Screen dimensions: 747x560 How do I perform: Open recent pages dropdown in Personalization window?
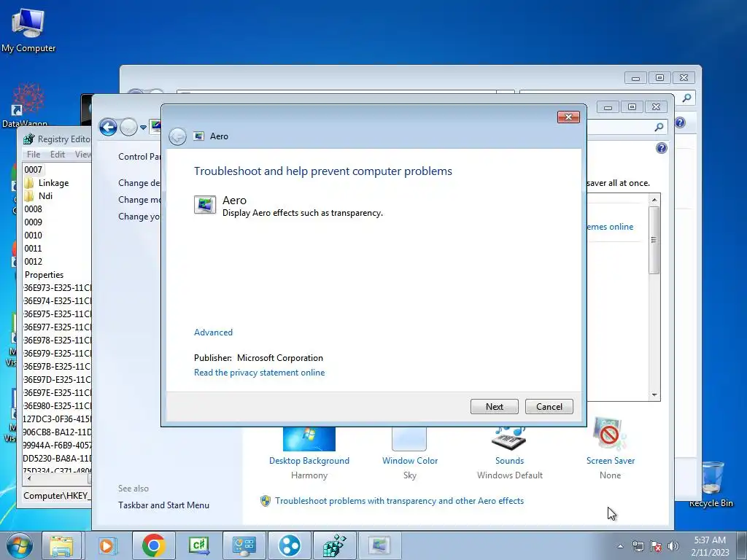click(x=144, y=128)
